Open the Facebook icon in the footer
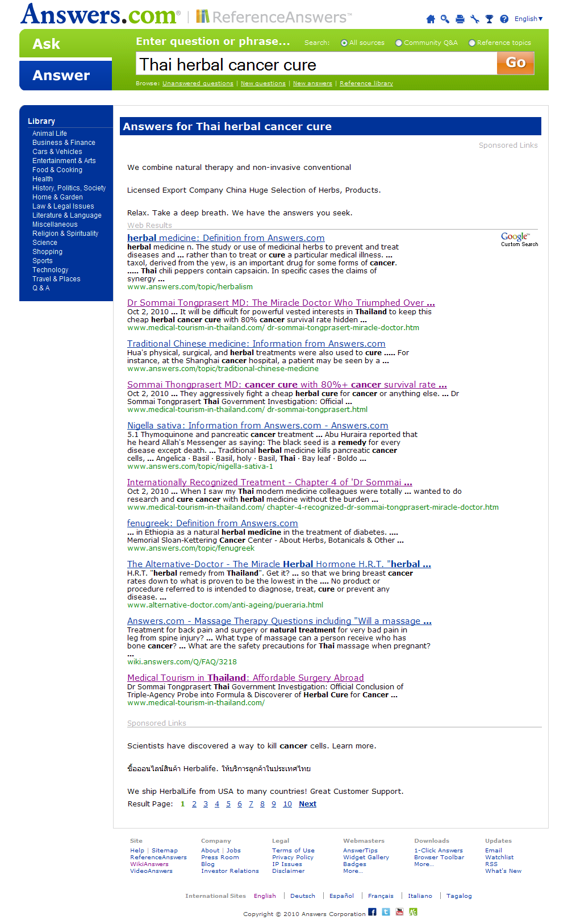This screenshot has height=924, width=572. (x=372, y=912)
